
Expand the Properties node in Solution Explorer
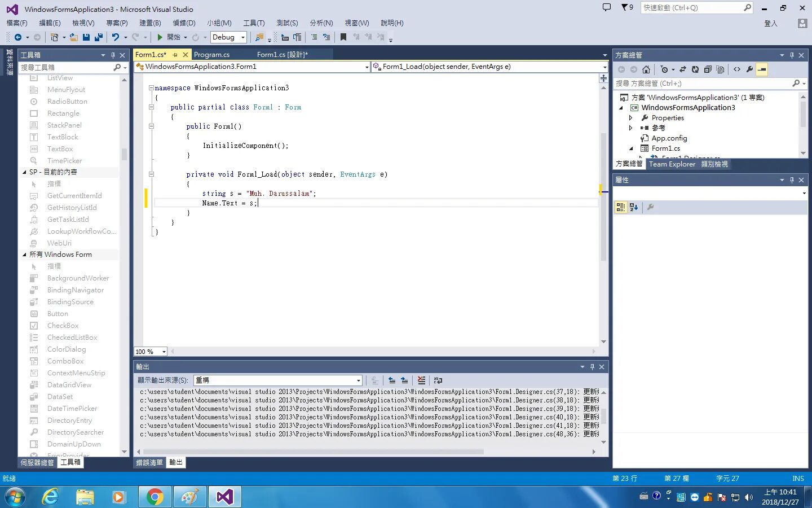point(631,118)
